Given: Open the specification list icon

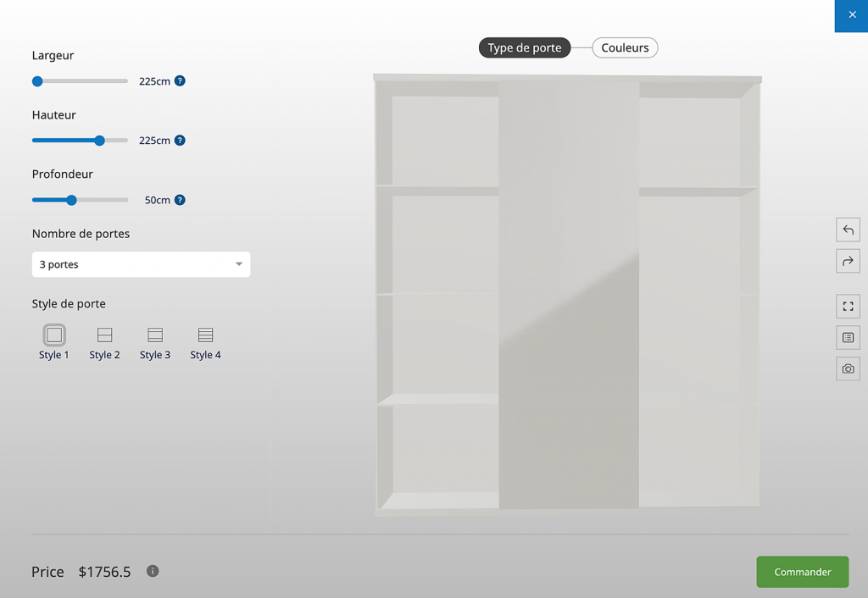Looking at the screenshot, I should click(848, 337).
